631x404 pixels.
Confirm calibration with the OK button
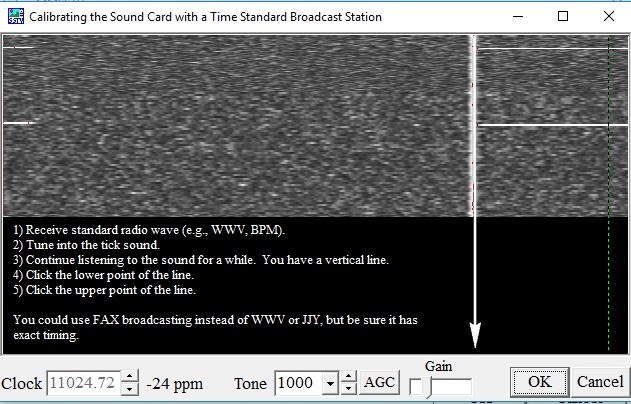(x=539, y=382)
